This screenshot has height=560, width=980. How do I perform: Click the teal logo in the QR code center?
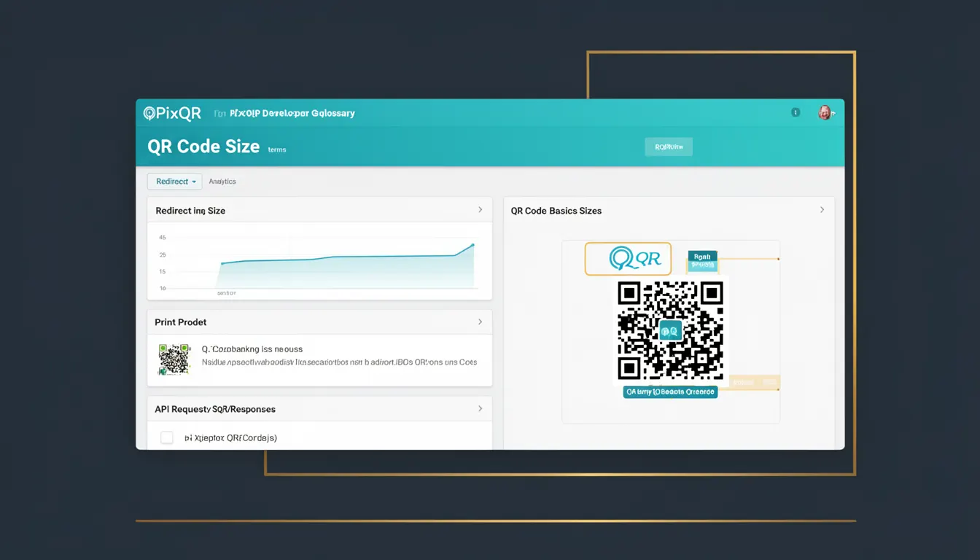670,330
